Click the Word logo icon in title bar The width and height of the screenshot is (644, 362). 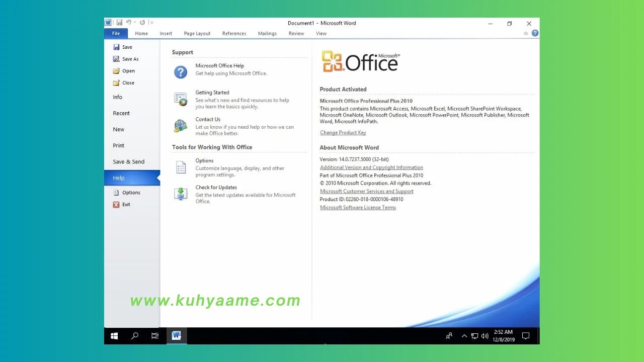point(108,23)
